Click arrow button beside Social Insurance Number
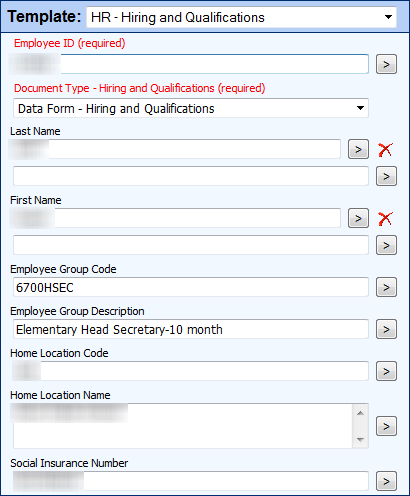Screen dimensions: 410x496 pyautogui.click(x=386, y=481)
